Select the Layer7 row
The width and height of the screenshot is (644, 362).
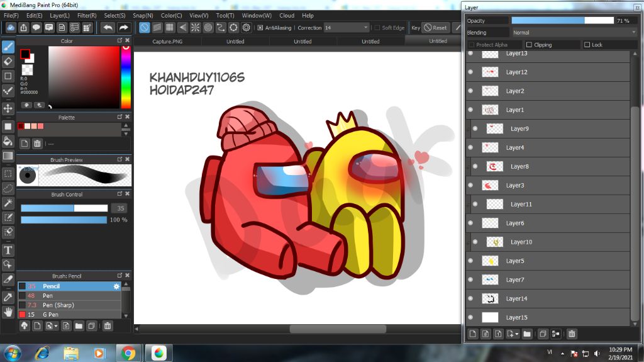(548, 280)
